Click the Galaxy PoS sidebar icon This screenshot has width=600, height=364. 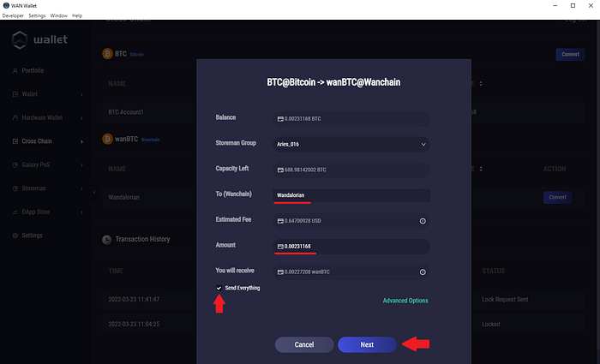coord(15,164)
